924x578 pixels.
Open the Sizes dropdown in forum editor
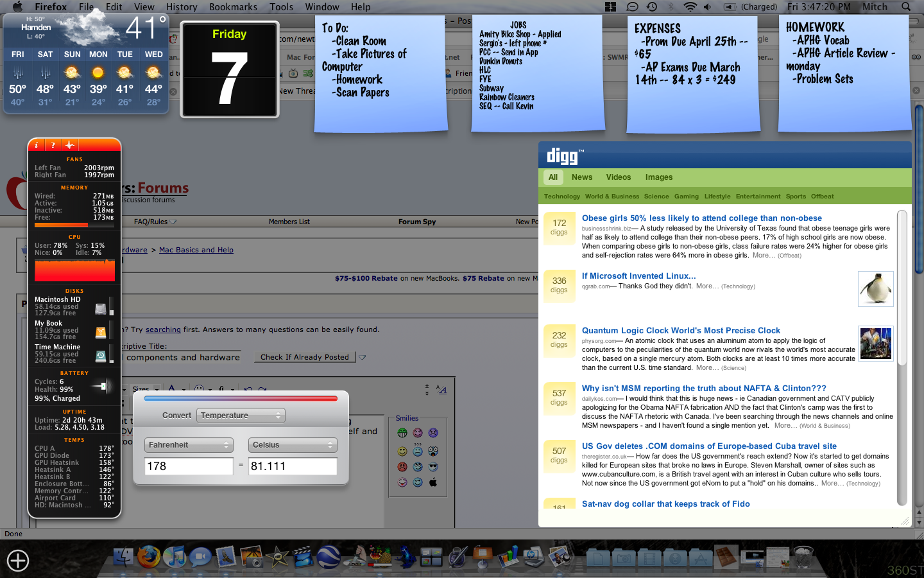[x=144, y=389]
